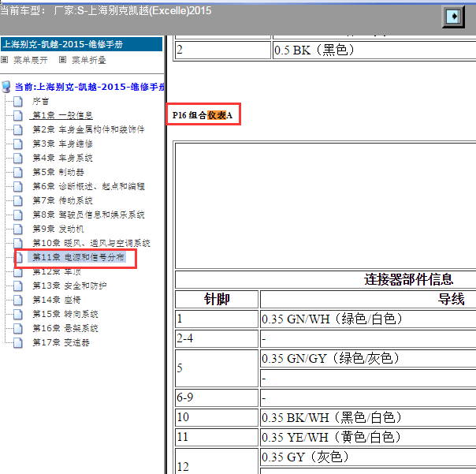Click the 针脚 column header

point(217,299)
